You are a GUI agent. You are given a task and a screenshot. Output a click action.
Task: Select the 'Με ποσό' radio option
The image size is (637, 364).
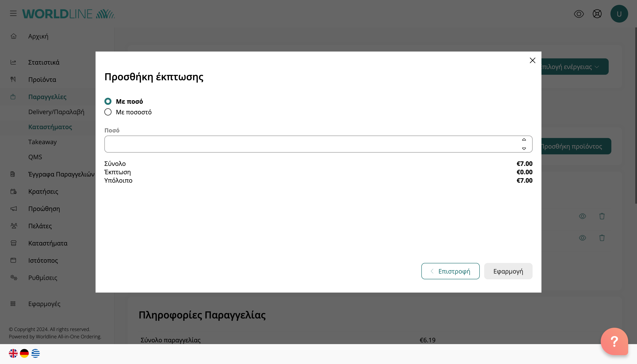coord(108,101)
